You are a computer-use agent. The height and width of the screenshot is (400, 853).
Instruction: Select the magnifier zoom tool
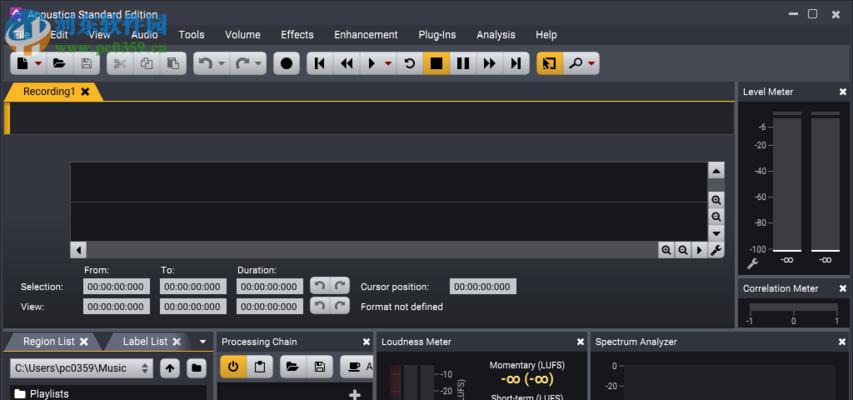[575, 64]
